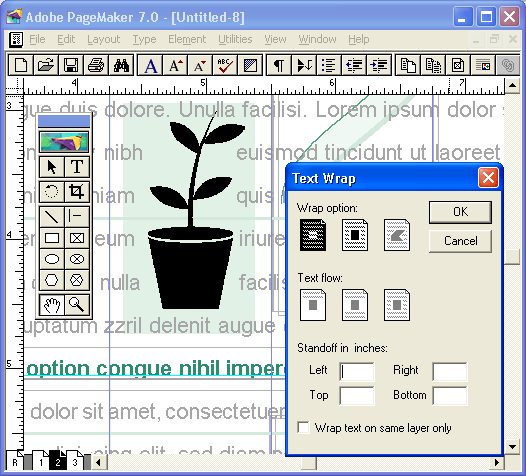This screenshot has height=476, width=526.
Task: Choose the no-wrap option icon
Action: [313, 235]
